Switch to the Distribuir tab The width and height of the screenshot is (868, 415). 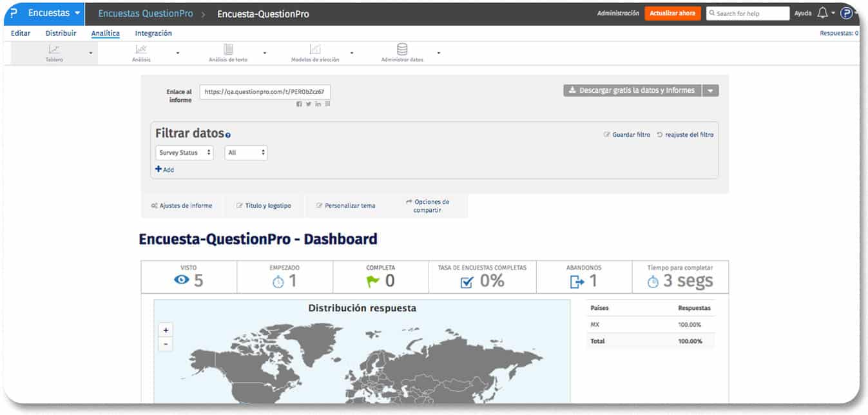click(x=61, y=34)
